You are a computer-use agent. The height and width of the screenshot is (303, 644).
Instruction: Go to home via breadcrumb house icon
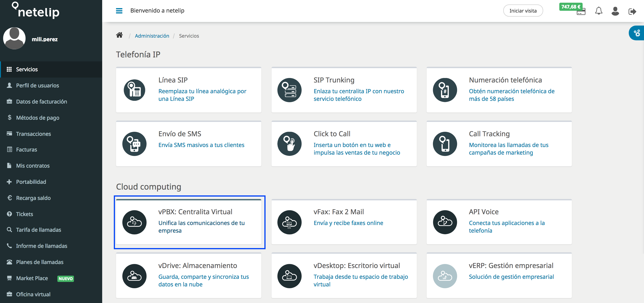tap(119, 35)
